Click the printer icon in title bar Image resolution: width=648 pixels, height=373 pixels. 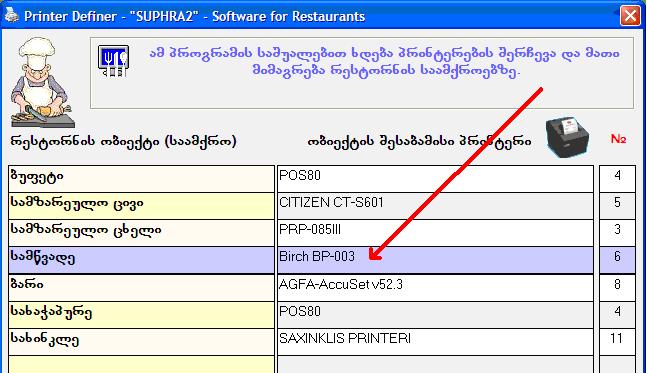coord(11,15)
